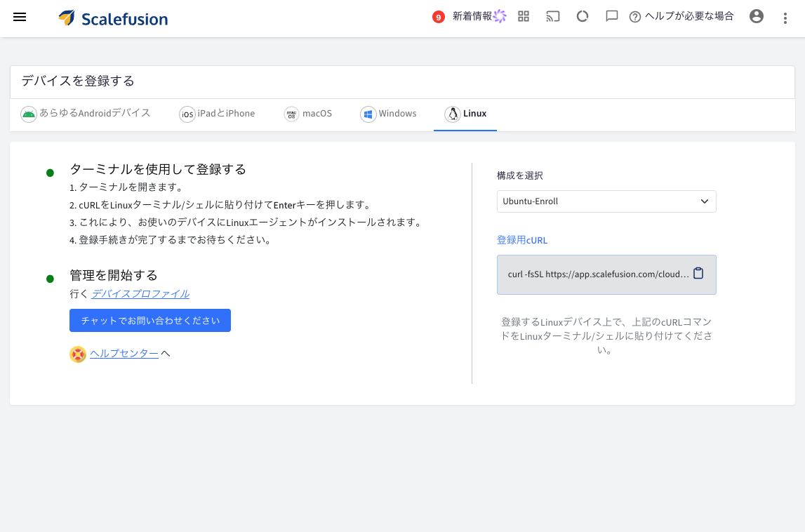The height and width of the screenshot is (532, 805).
Task: Click the デバイスを登録する page title
Action: tap(77, 81)
